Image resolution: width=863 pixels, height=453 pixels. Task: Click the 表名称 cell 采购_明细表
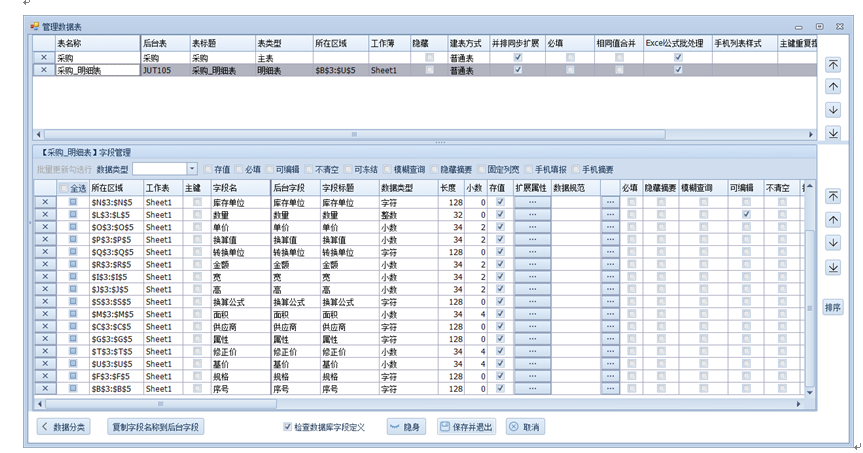pos(95,71)
